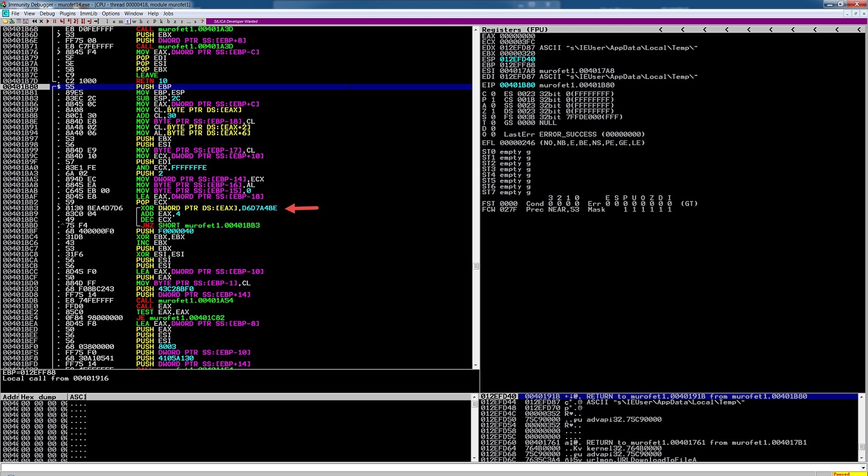Open the File menu
The height and width of the screenshot is (476, 868).
tap(16, 13)
